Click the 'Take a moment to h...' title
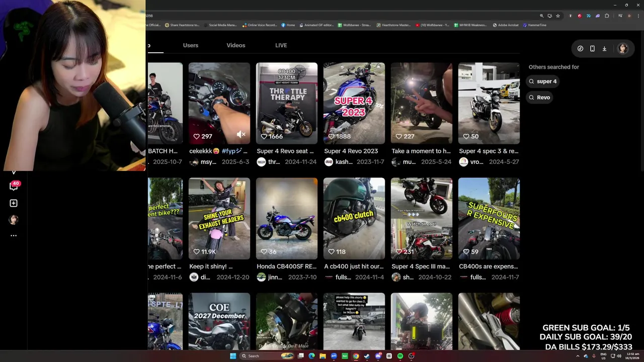The image size is (644, 362). (421, 151)
